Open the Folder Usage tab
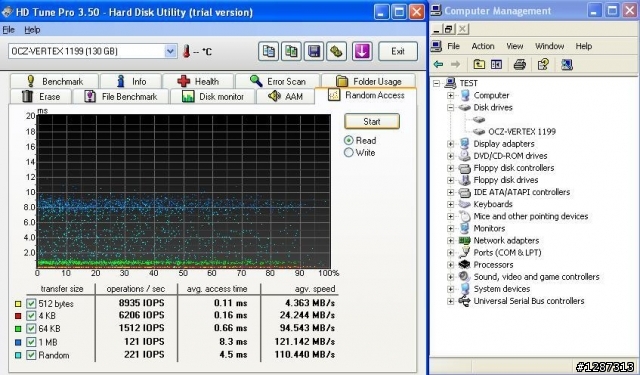 (369, 81)
